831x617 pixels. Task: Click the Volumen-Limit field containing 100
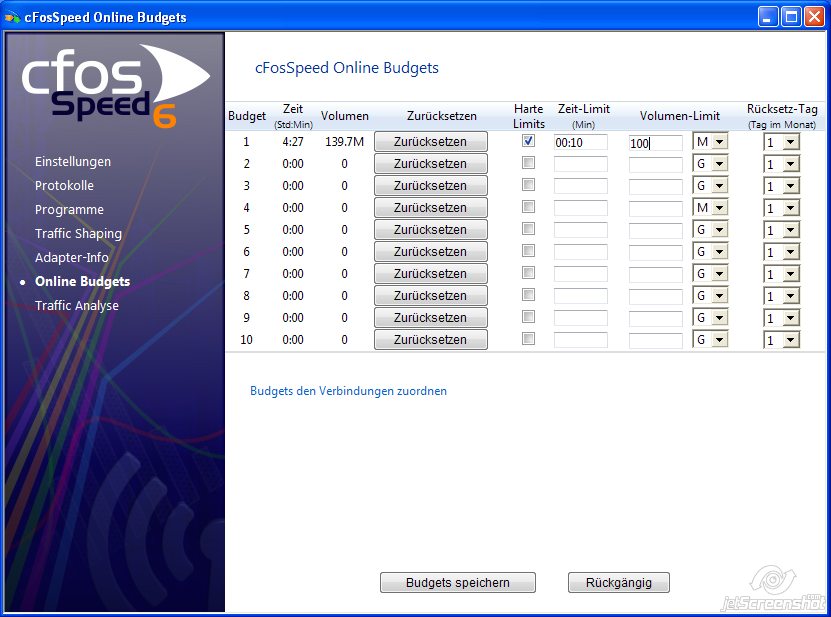tap(656, 143)
